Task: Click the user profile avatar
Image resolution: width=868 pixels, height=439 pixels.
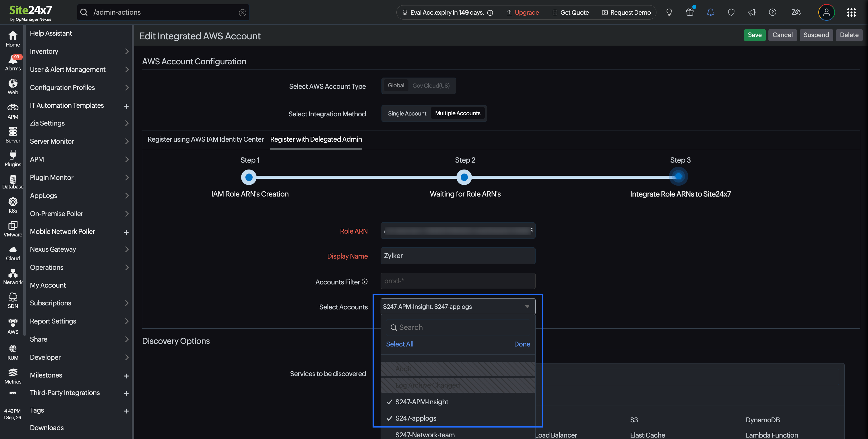Action: tap(826, 12)
